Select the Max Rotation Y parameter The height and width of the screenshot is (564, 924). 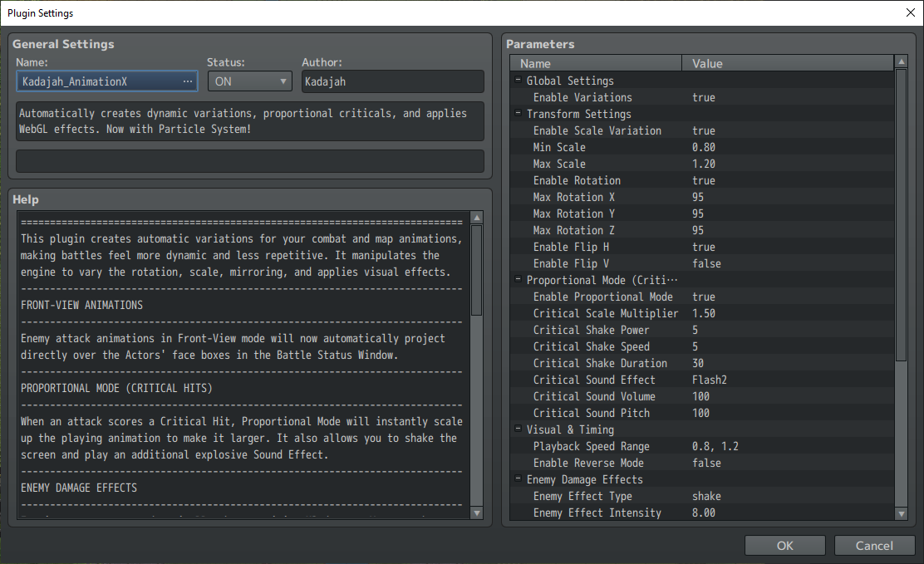click(702, 213)
